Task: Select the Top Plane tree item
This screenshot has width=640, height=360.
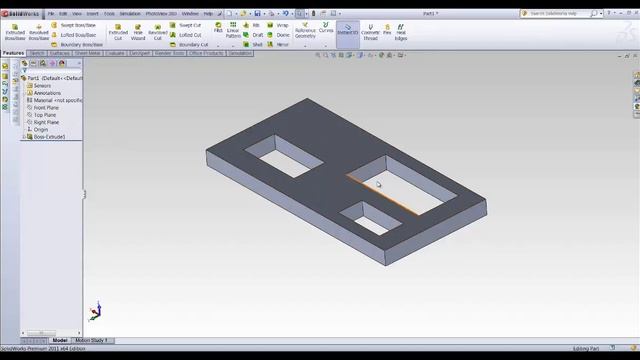Action: click(41, 115)
